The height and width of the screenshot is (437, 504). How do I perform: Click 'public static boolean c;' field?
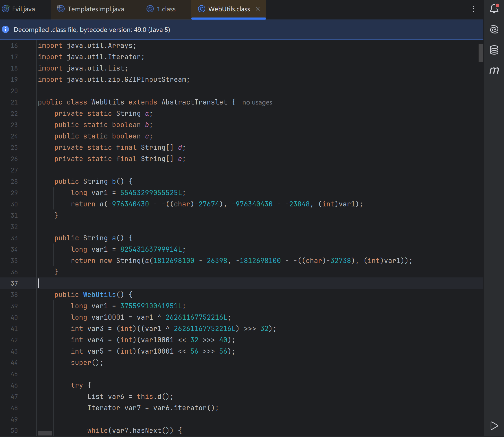[104, 136]
